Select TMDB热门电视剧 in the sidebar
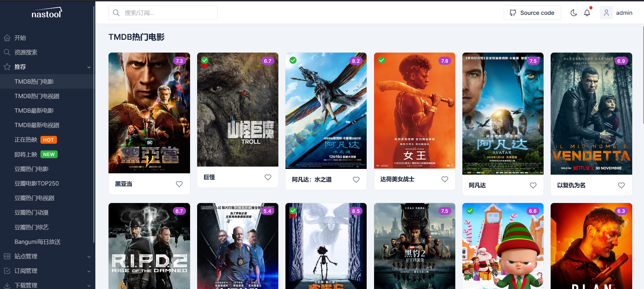 47,96
